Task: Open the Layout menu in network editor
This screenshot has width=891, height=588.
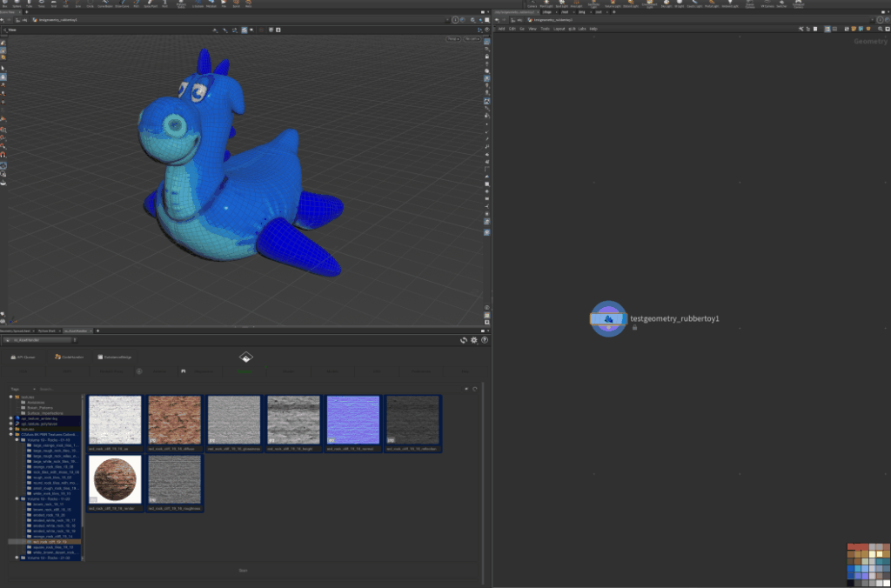Action: tap(559, 29)
